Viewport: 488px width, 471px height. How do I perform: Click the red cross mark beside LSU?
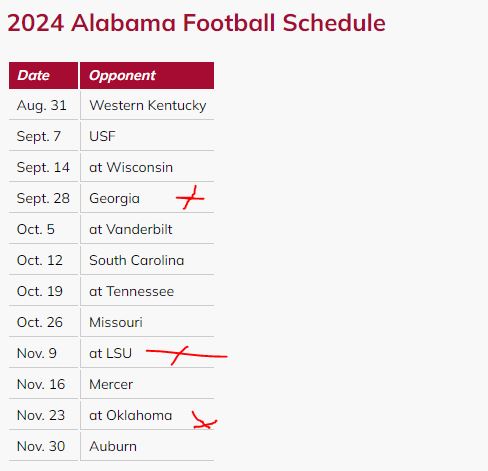click(x=187, y=355)
